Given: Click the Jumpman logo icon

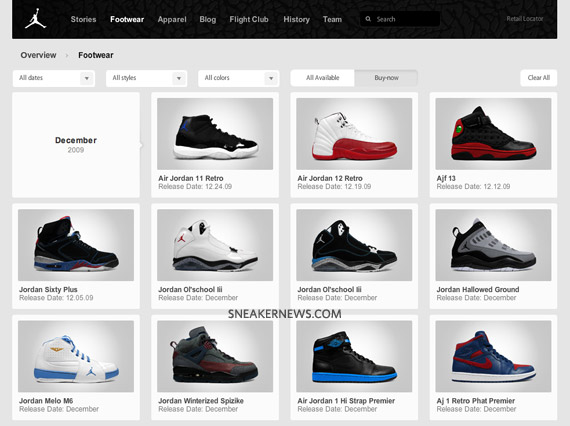Looking at the screenshot, I should (35, 19).
